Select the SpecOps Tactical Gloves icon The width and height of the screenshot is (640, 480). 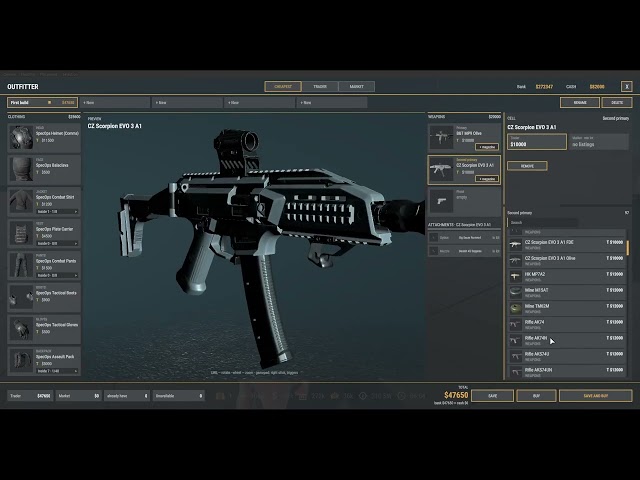pyautogui.click(x=21, y=329)
